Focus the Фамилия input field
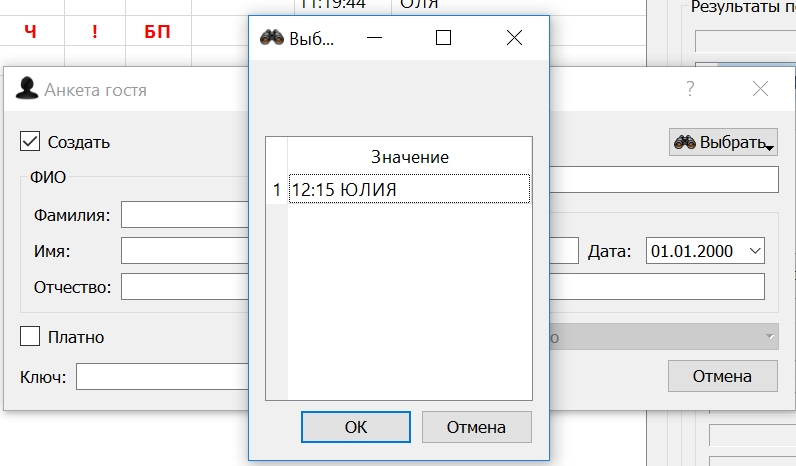This screenshot has height=466, width=796. (x=185, y=215)
